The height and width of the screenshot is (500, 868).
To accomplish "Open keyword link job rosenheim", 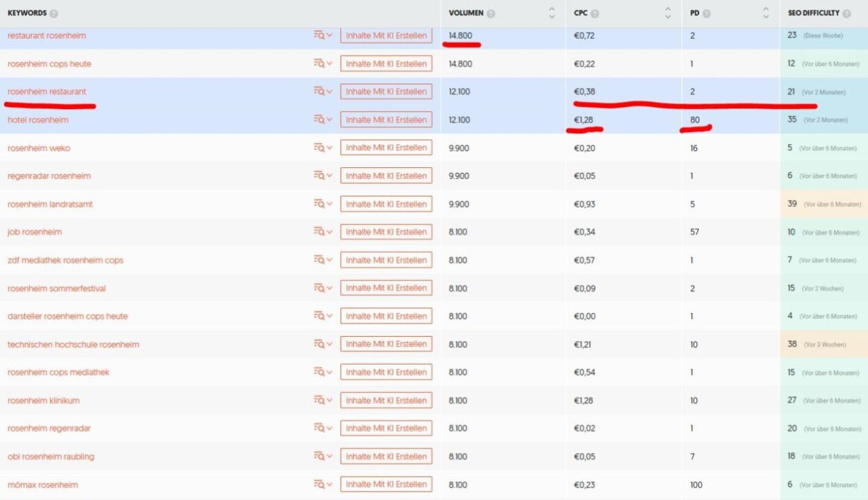I will (35, 232).
